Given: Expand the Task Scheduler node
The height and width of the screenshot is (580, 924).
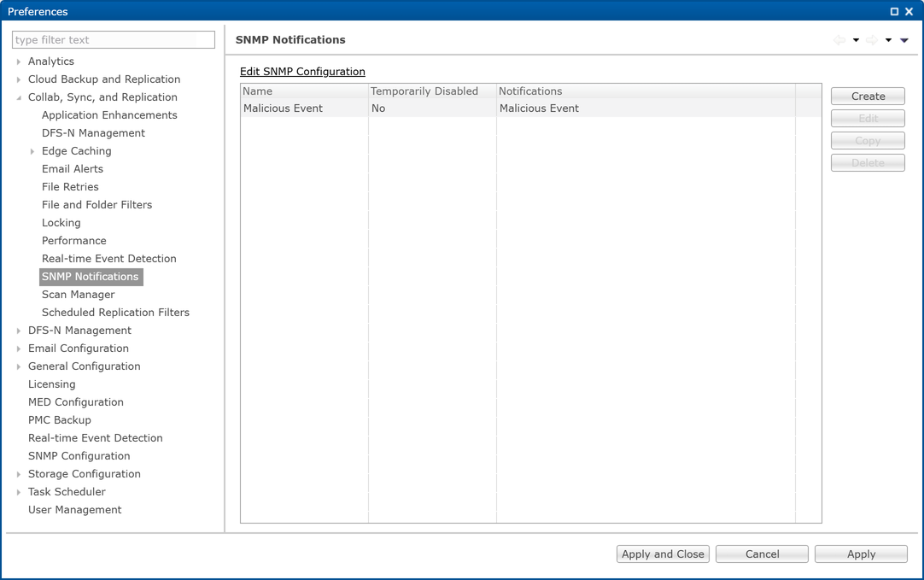Looking at the screenshot, I should pos(19,492).
